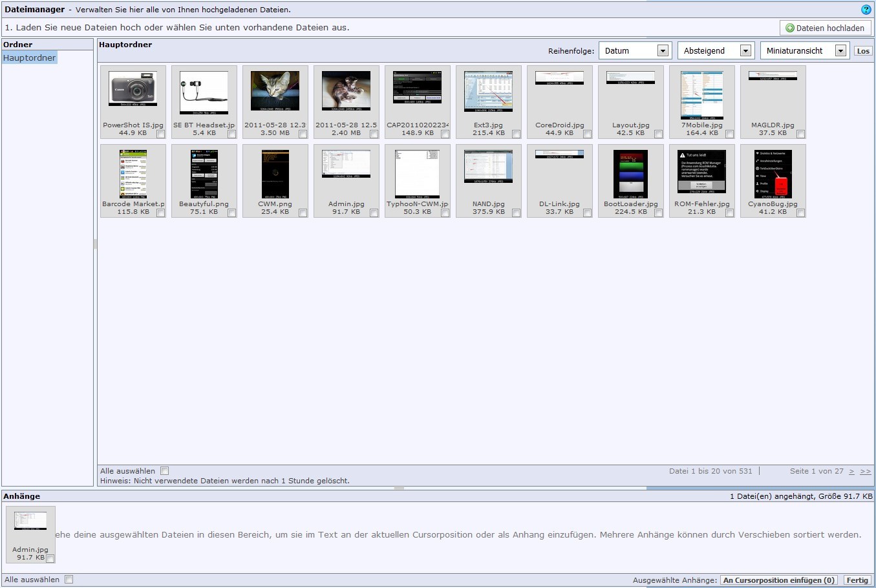Tick the Barcode Market checkbox

pos(160,213)
